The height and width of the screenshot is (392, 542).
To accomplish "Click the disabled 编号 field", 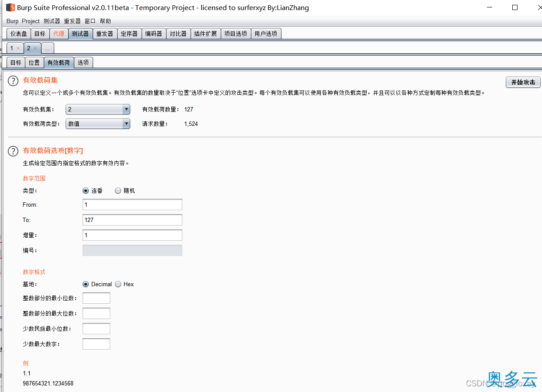I will (132, 250).
